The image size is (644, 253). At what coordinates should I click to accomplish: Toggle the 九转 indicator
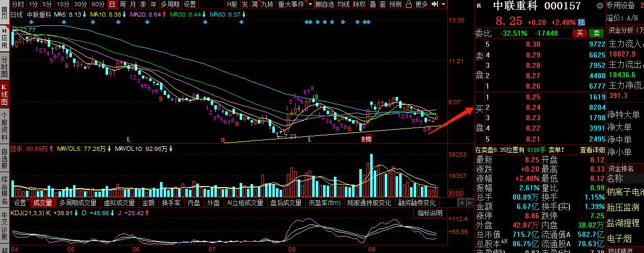[268, 5]
